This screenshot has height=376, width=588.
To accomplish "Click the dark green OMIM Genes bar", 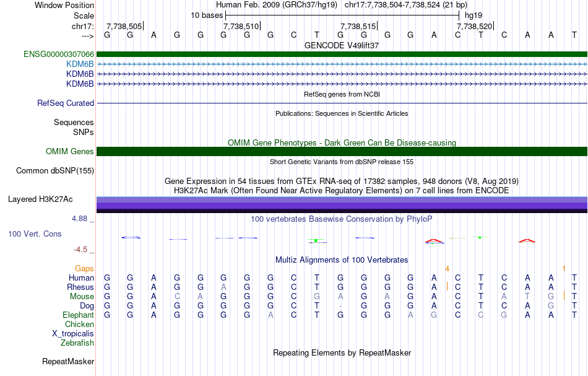I will click(342, 151).
